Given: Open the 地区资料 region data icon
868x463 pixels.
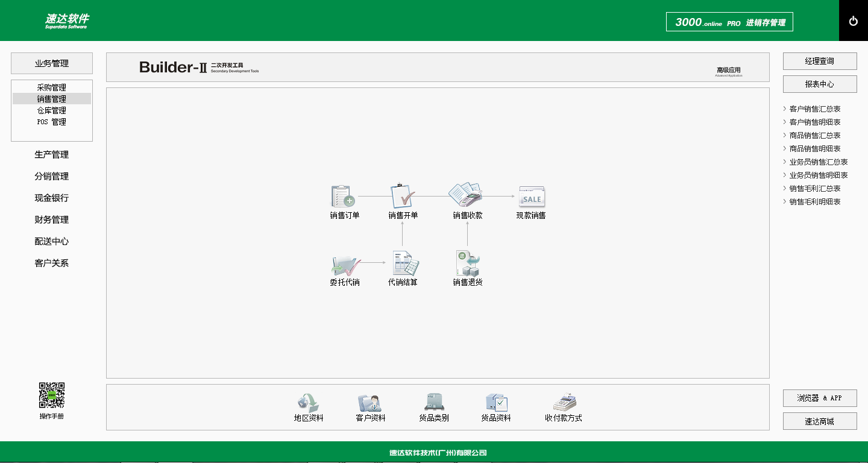Looking at the screenshot, I should 308,402.
